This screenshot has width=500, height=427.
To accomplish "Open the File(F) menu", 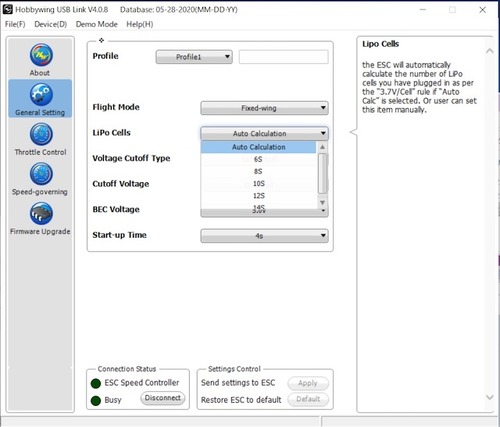I will pyautogui.click(x=15, y=24).
